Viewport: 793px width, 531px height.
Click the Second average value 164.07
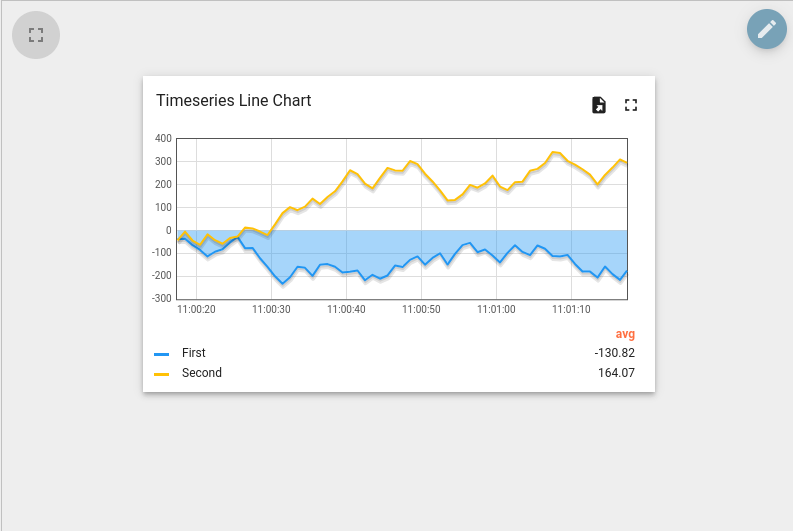pos(616,373)
